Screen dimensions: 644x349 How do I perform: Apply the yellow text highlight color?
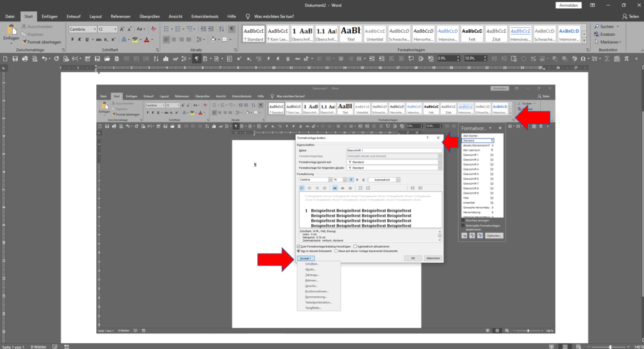click(135, 40)
